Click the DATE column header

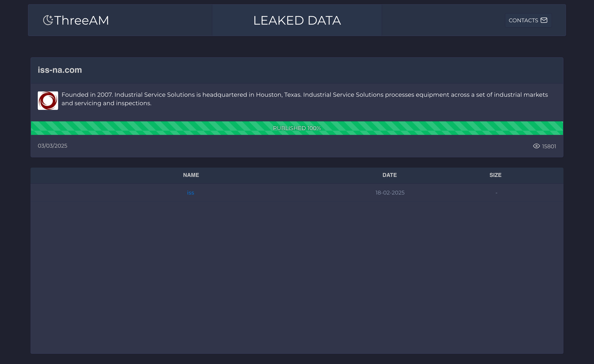pos(389,175)
